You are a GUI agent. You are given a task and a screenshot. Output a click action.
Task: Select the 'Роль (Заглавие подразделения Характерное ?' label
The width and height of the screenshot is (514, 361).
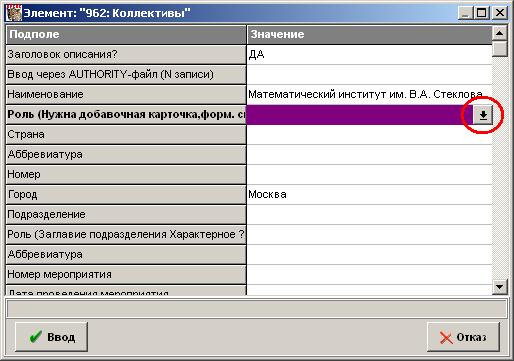coord(126,235)
